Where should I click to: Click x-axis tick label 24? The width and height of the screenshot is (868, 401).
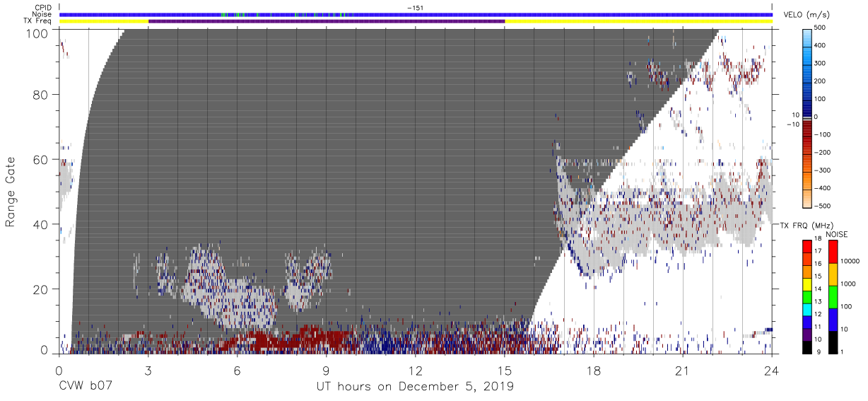click(x=772, y=370)
